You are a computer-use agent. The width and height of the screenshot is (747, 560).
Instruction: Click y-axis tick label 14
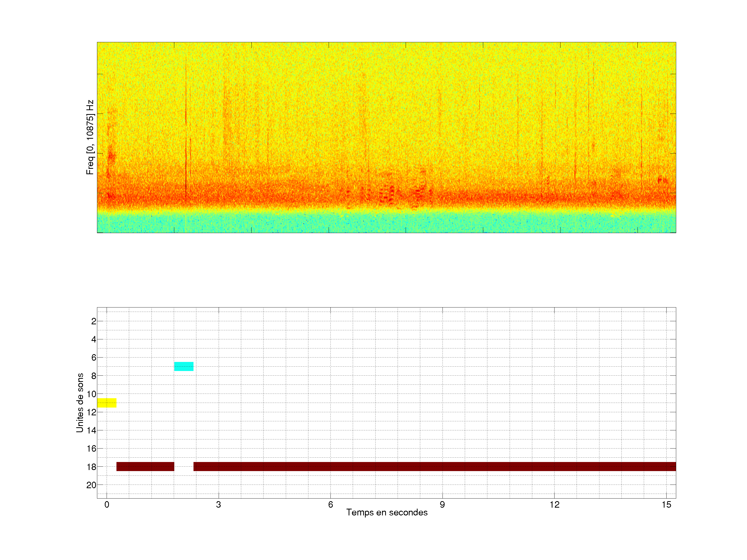point(92,430)
